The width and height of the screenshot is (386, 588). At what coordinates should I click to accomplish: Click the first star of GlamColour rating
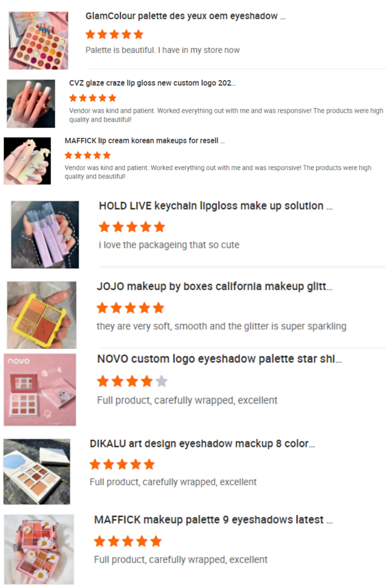tap(90, 34)
